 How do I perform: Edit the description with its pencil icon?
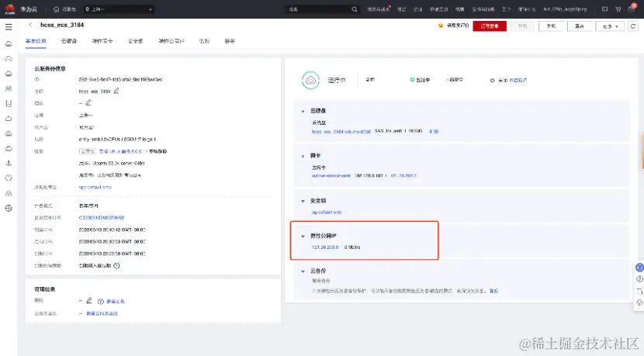pos(88,102)
